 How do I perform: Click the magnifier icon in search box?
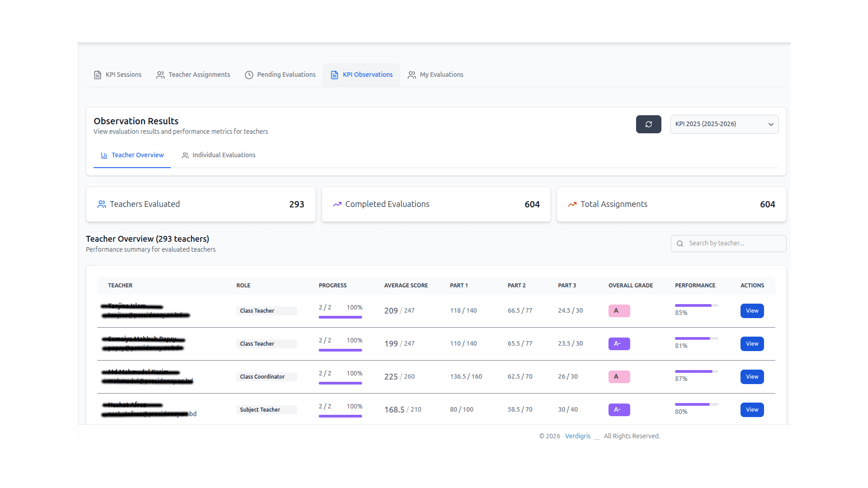point(679,244)
